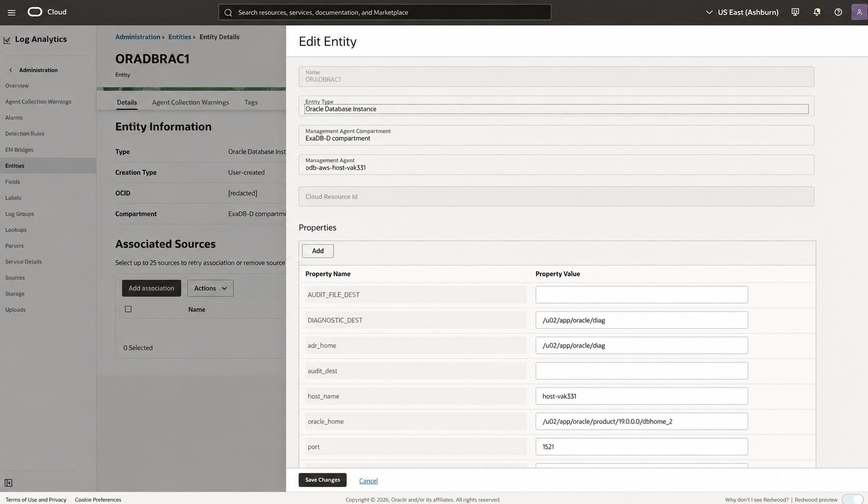Click the Log Analytics heading
The image size is (868, 504).
coord(41,39)
